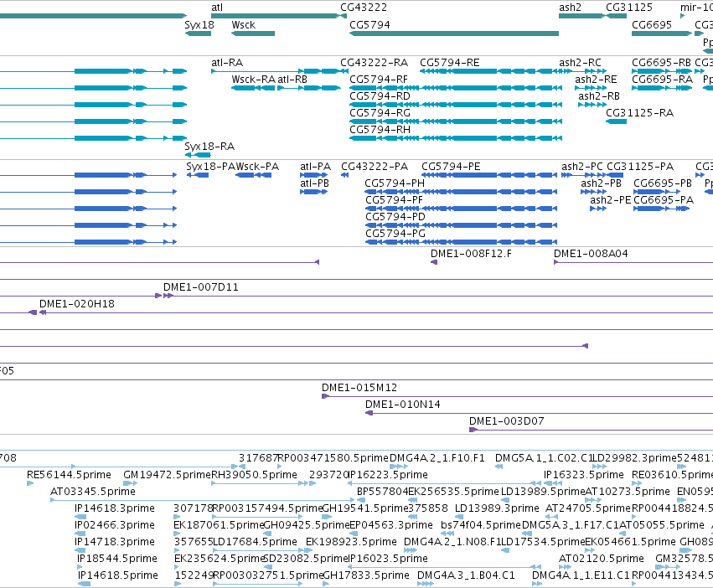The height and width of the screenshot is (588, 713).
Task: Click the DME1-008F12.F BAC label
Action: tap(471, 253)
